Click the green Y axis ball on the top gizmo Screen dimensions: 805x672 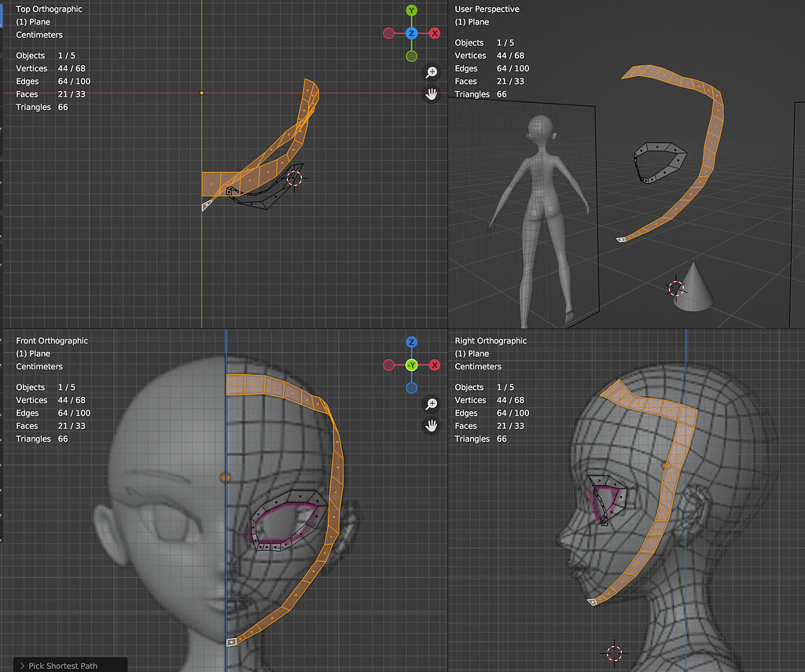(x=410, y=11)
